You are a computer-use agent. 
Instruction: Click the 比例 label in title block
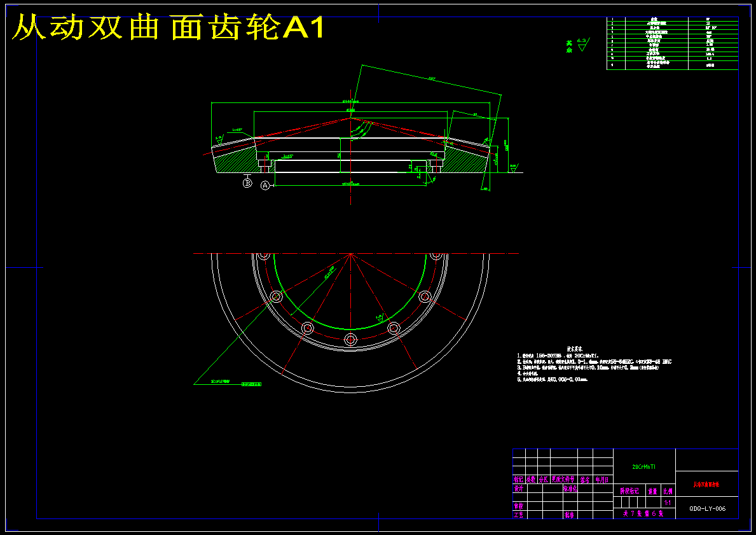[668, 491]
